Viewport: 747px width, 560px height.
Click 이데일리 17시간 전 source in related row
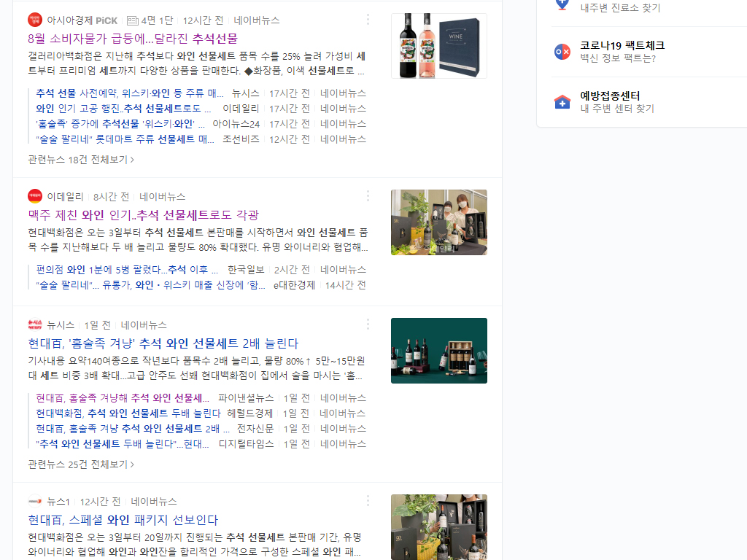(x=241, y=109)
